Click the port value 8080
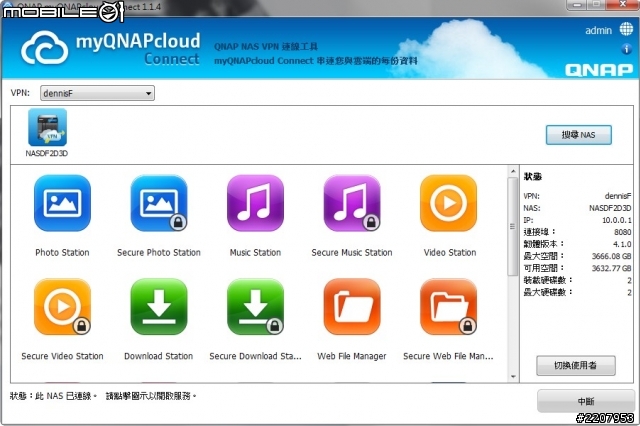Image resolution: width=640 pixels, height=426 pixels. pos(622,232)
